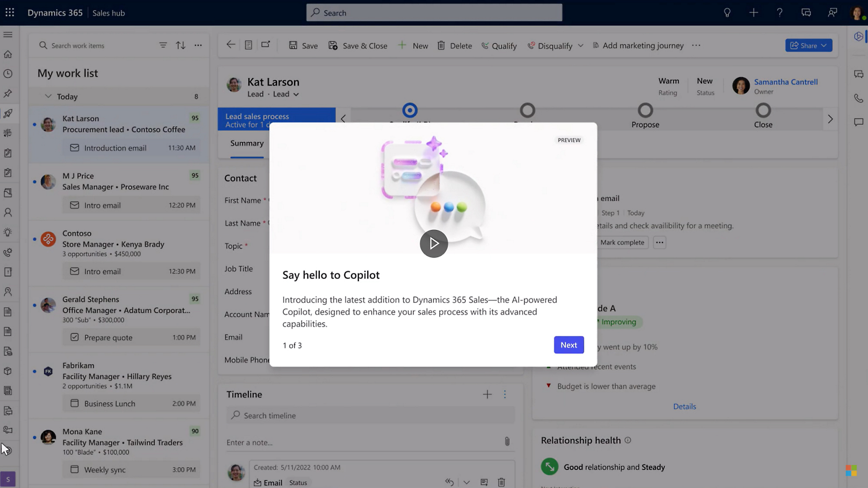Qualify the lead
The width and height of the screenshot is (868, 488).
tap(499, 45)
